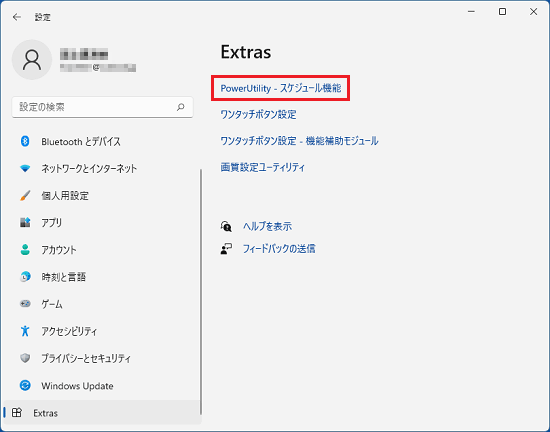Image resolution: width=550 pixels, height=432 pixels.
Task: Open ワンタッチボタン設定 link
Action: tap(259, 115)
